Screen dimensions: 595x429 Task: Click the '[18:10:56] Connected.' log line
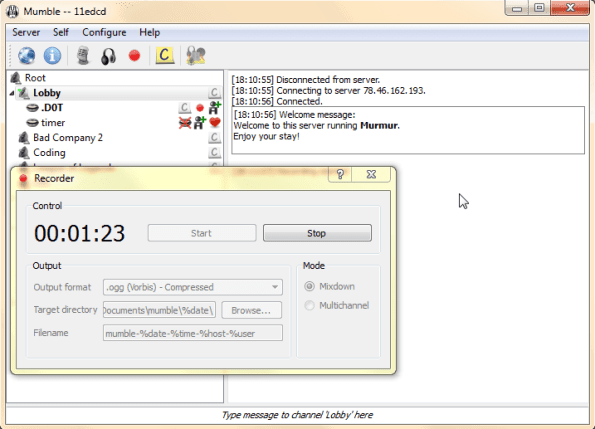[277, 102]
